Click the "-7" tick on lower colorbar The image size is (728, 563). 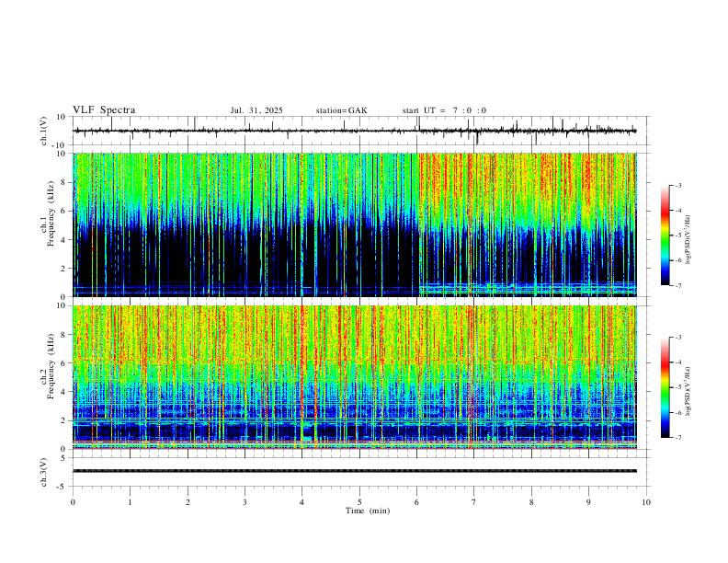click(x=678, y=438)
